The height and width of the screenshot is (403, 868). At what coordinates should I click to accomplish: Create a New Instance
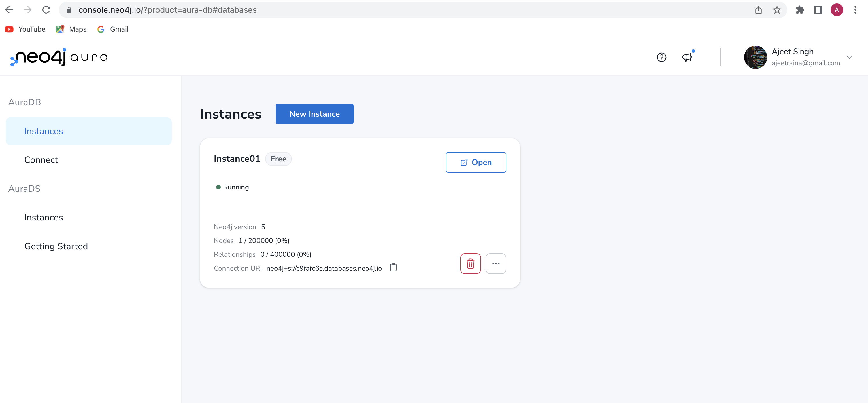[314, 114]
